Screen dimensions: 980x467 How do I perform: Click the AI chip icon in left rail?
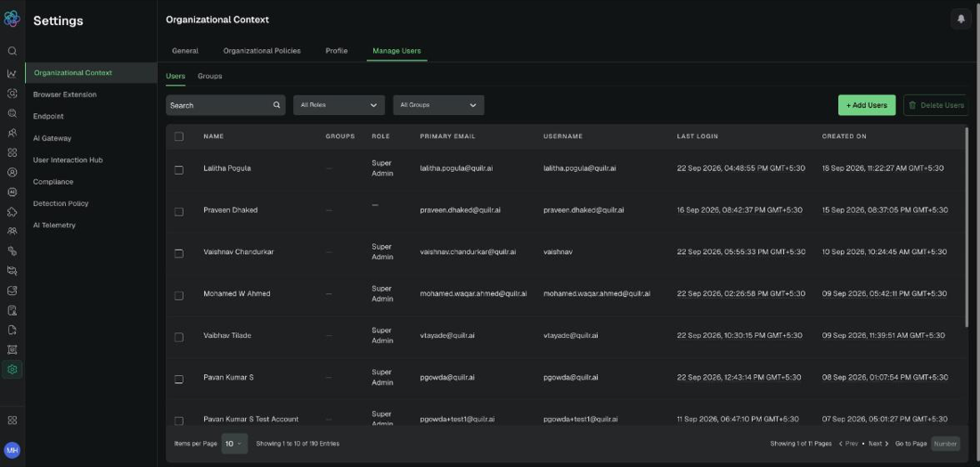point(12,192)
